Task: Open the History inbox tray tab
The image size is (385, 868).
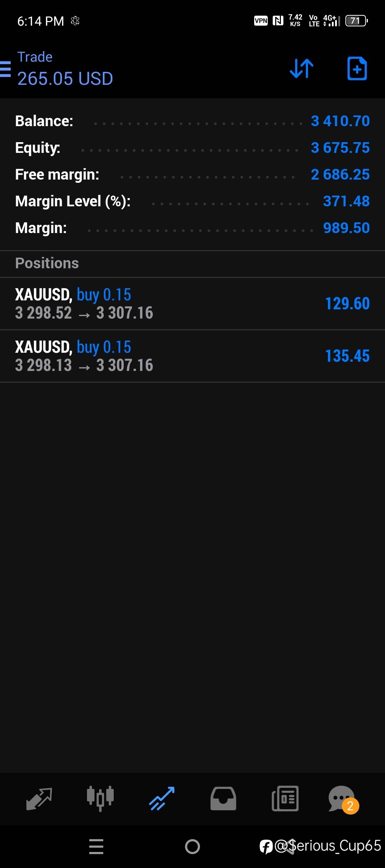Action: coord(223,799)
